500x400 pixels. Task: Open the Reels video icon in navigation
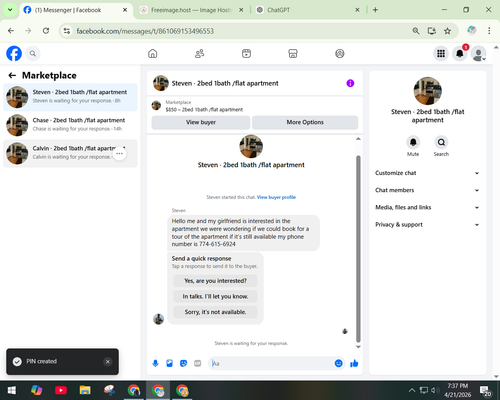pos(246,53)
